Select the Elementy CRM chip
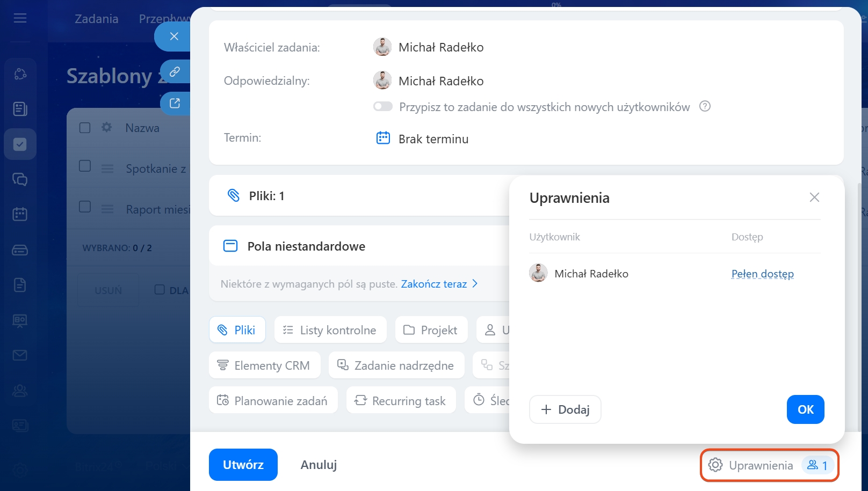The height and width of the screenshot is (491, 868). 264,365
